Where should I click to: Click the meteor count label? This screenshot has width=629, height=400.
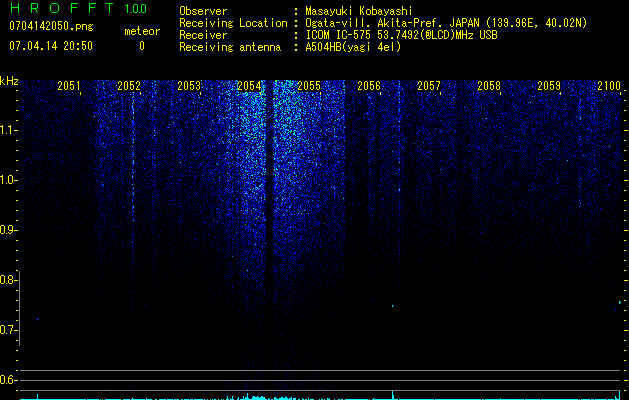[142, 31]
